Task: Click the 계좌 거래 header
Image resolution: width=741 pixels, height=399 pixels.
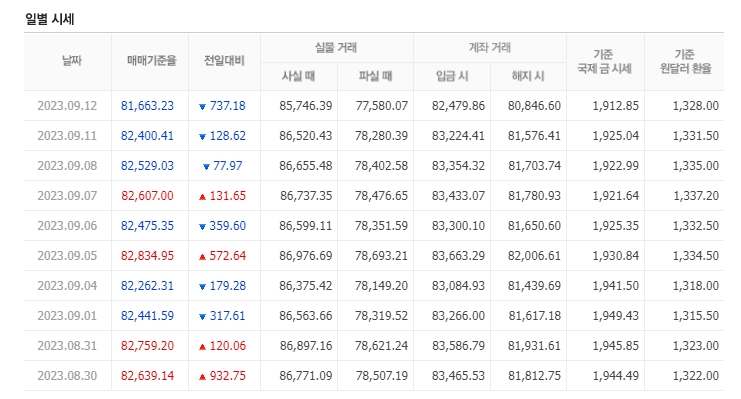Action: pos(490,47)
